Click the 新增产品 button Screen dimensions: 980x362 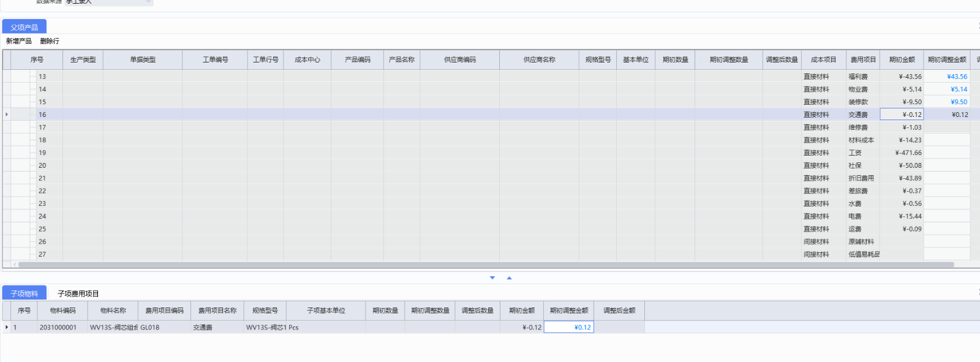[x=19, y=41]
